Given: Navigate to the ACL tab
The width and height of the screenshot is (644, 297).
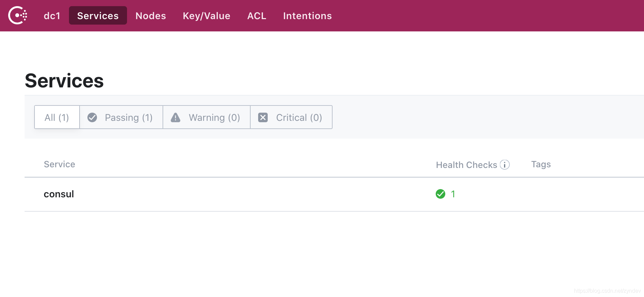Looking at the screenshot, I should (x=257, y=16).
